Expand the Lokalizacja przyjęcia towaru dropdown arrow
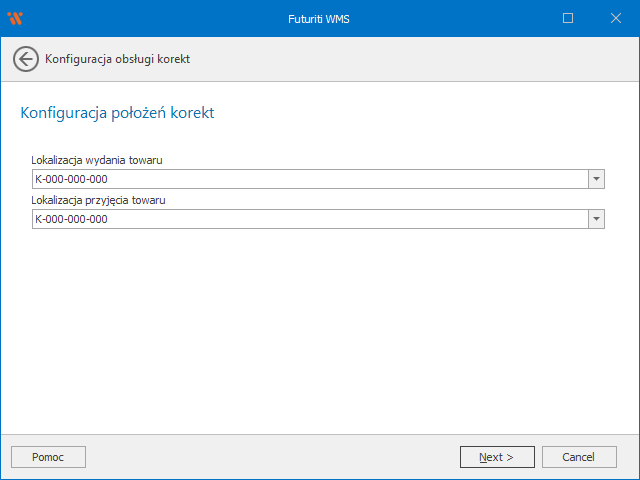640x480 pixels. pos(596,219)
